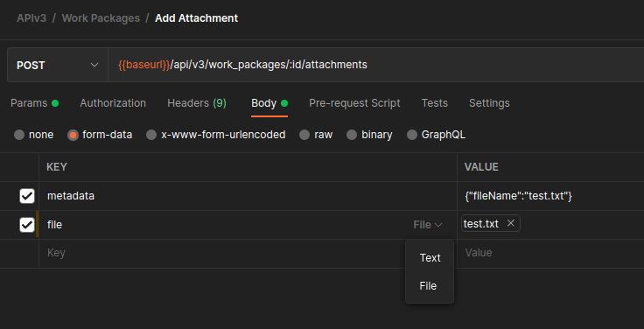Select the raw body type radio

coord(304,135)
